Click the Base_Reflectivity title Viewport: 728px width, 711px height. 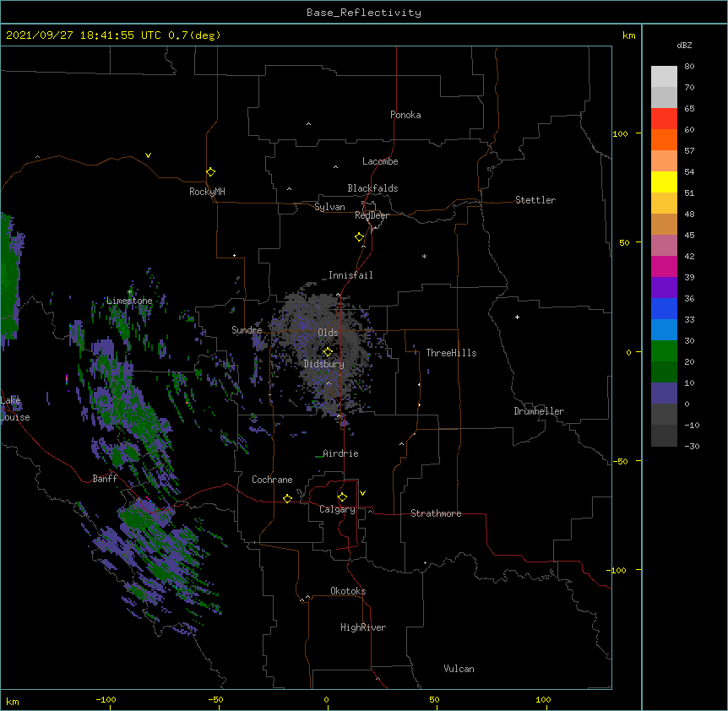tap(364, 13)
